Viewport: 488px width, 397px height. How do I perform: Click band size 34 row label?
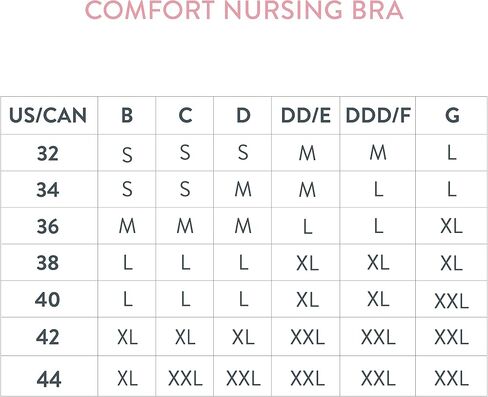[x=48, y=190]
